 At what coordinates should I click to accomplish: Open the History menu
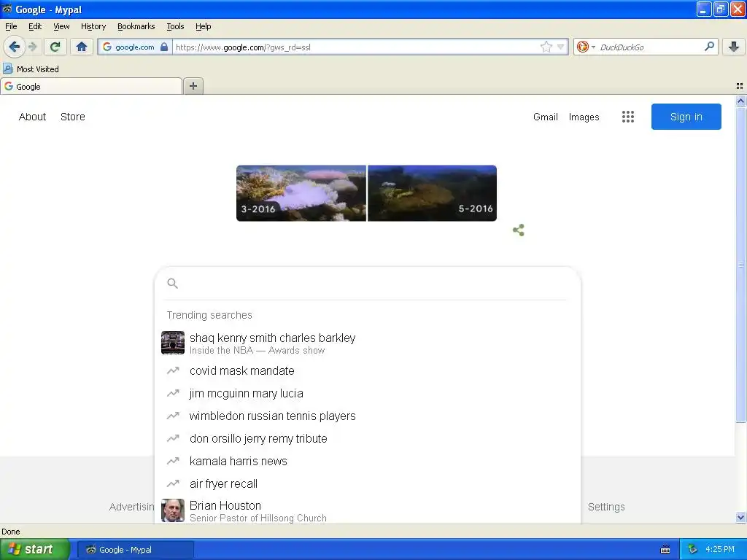(93, 27)
